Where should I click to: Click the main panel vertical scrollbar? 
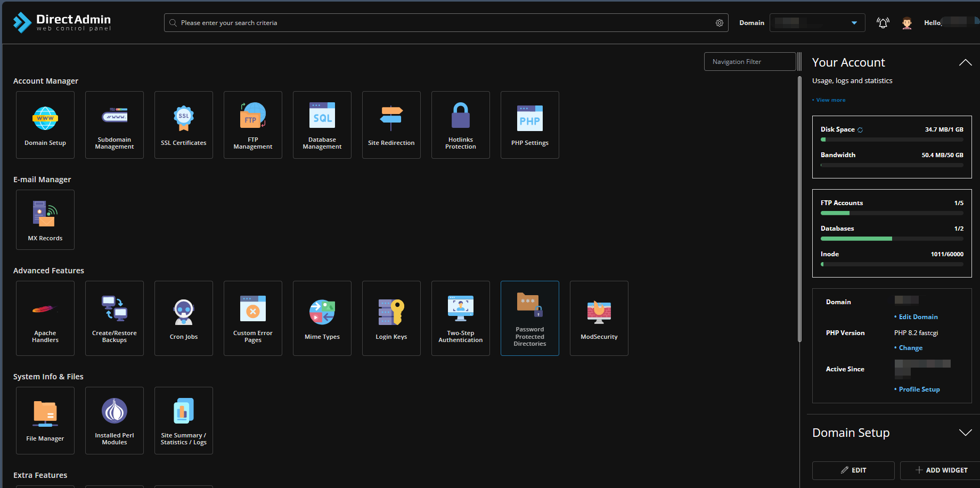tap(799, 208)
